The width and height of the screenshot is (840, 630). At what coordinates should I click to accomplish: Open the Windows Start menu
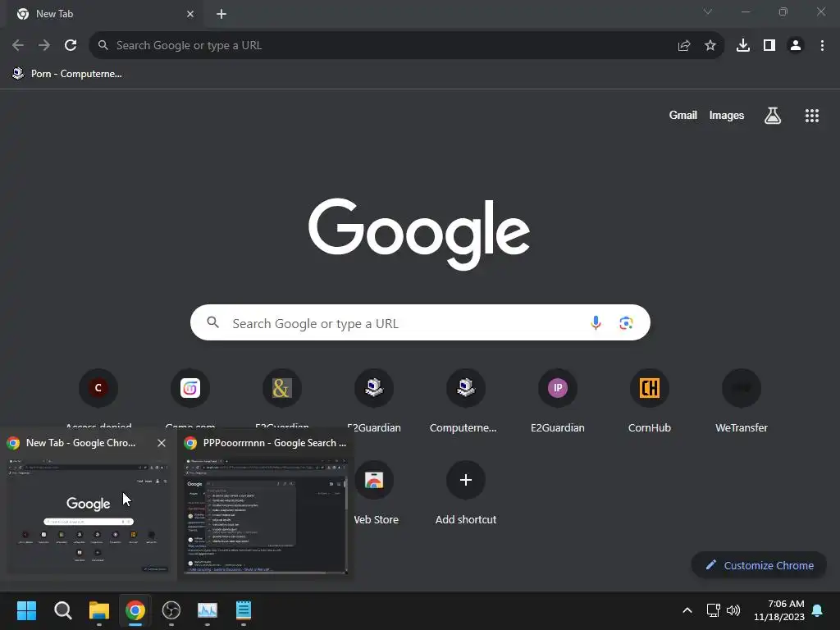[x=26, y=610]
